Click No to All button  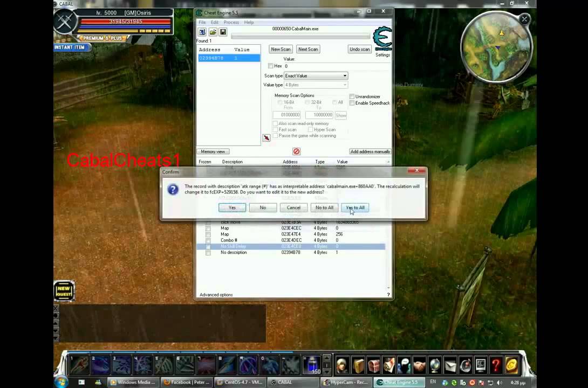tap(324, 207)
